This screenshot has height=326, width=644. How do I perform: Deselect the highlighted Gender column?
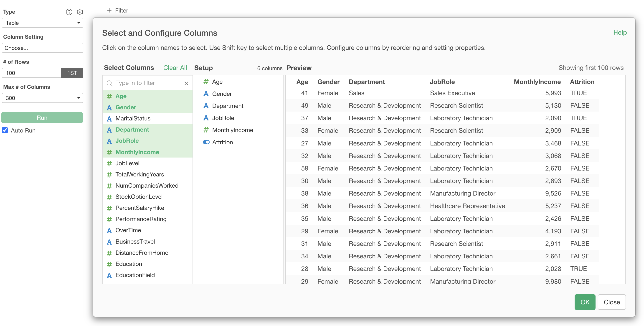point(126,107)
